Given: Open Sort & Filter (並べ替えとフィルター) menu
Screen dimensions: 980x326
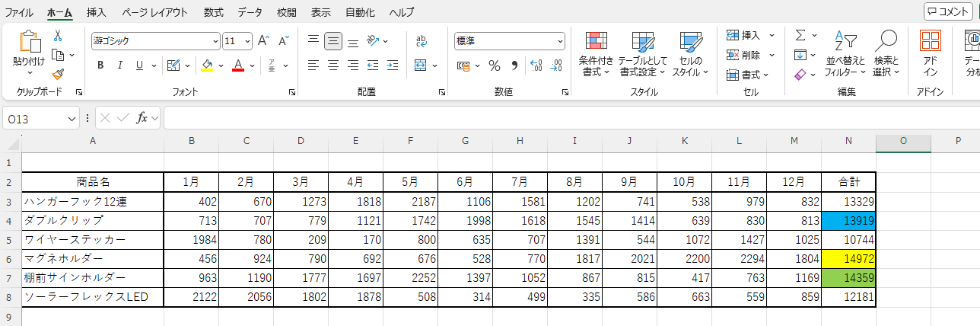Looking at the screenshot, I should coord(845,53).
